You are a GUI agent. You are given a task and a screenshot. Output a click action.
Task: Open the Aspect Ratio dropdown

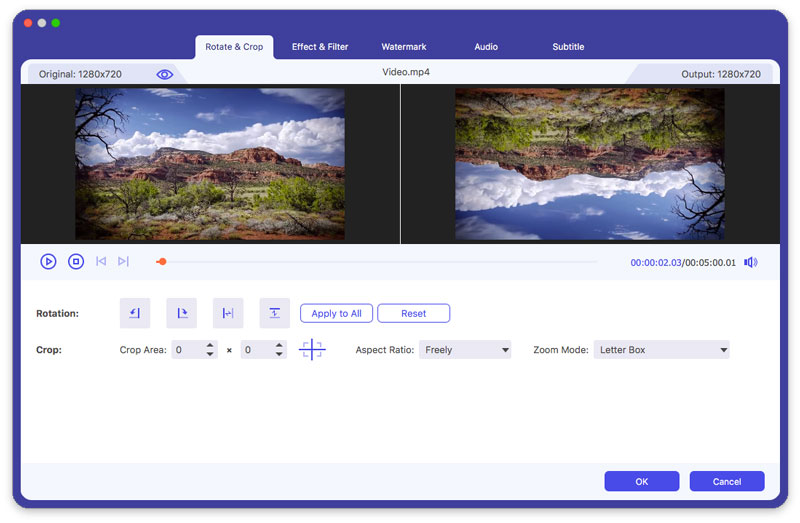pos(465,350)
